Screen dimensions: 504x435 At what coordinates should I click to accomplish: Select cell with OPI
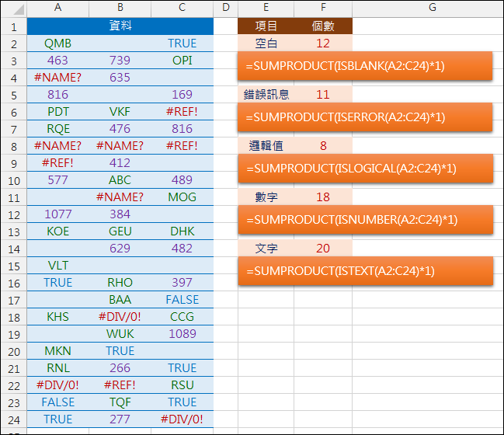pyautogui.click(x=182, y=61)
